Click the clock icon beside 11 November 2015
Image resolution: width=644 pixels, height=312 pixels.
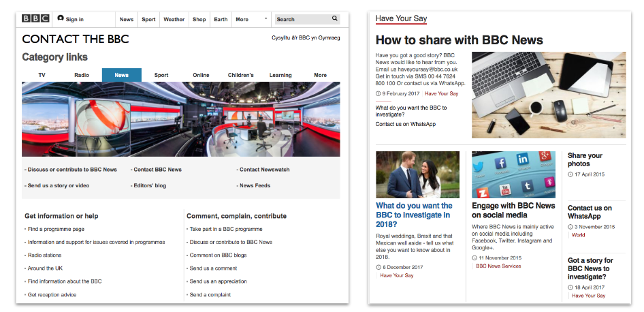click(474, 258)
